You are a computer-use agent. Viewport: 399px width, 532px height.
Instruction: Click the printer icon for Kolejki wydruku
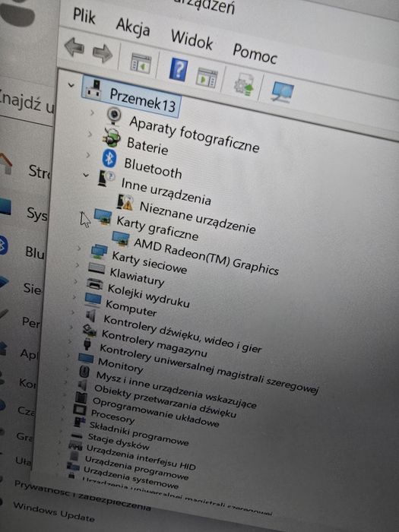(x=95, y=284)
